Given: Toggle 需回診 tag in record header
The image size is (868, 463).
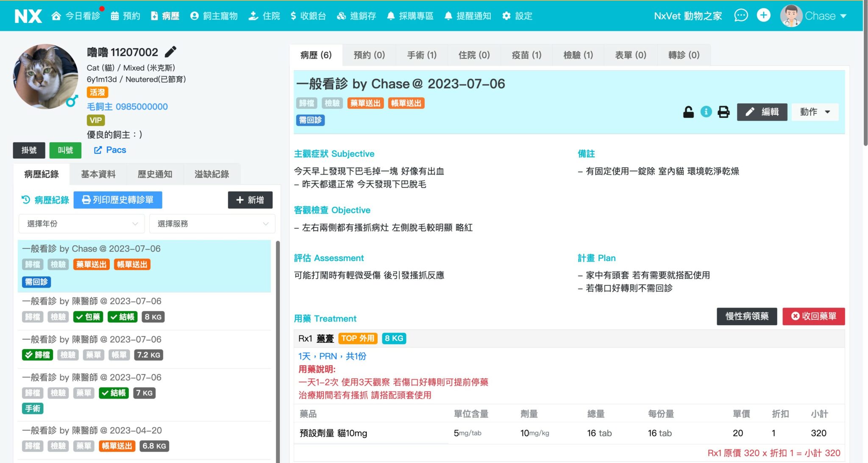Looking at the screenshot, I should (x=310, y=120).
